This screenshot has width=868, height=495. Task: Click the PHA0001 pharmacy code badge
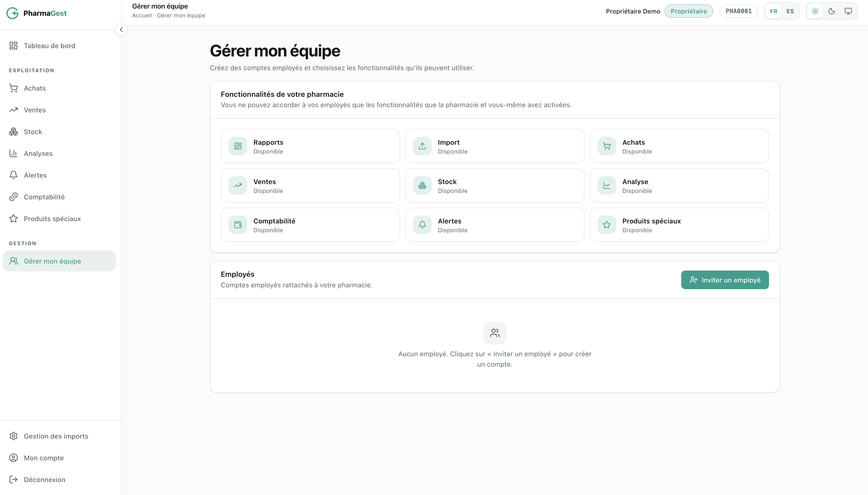tap(739, 11)
